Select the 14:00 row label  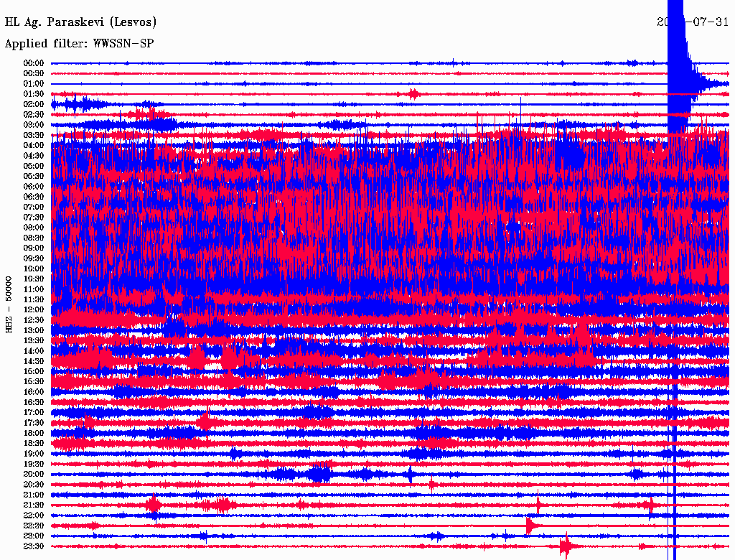[34, 351]
